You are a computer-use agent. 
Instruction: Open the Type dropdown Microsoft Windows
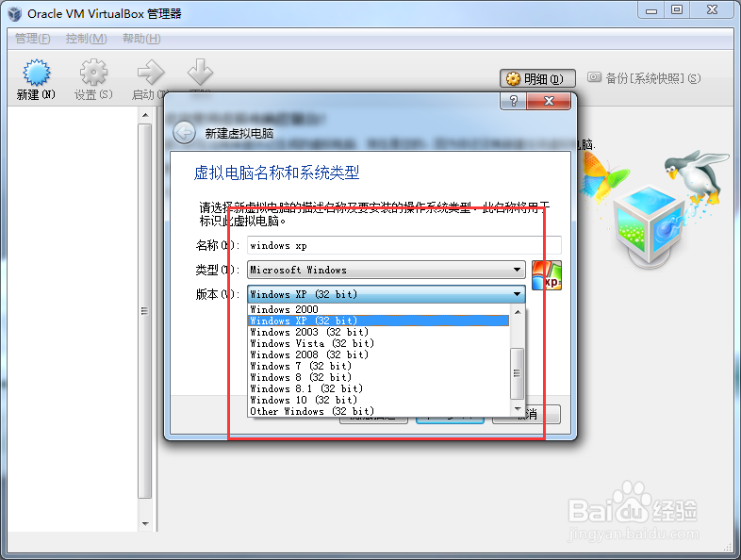[387, 270]
